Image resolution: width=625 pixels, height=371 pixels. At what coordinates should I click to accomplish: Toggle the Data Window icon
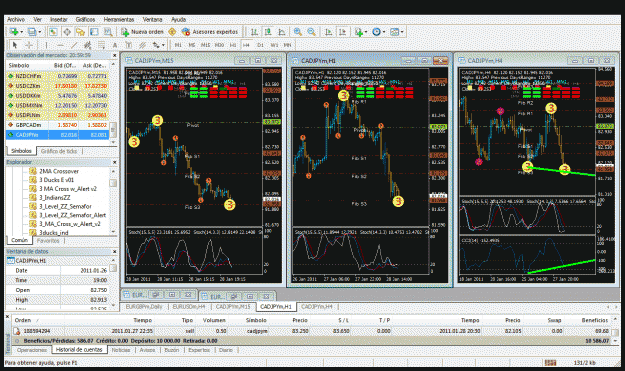pyautogui.click(x=67, y=32)
